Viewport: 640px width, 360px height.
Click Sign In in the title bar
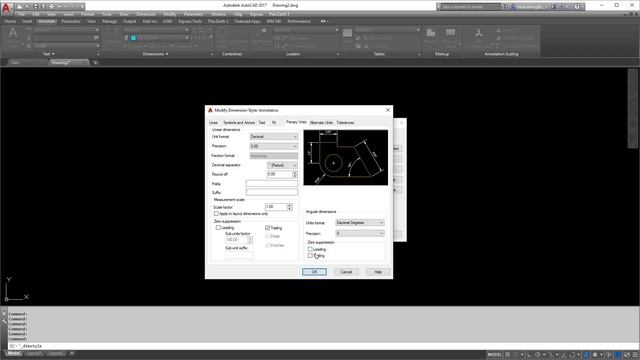[529, 7]
